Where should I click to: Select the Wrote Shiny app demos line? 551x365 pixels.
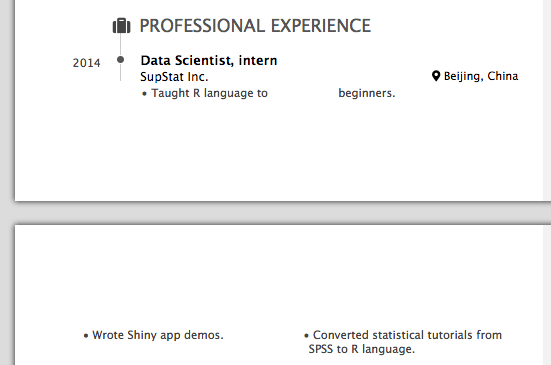[158, 335]
